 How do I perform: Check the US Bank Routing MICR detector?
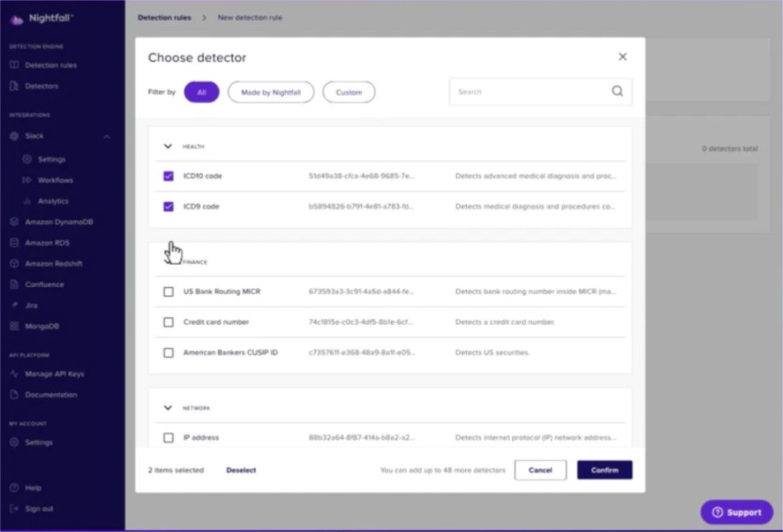click(x=168, y=291)
